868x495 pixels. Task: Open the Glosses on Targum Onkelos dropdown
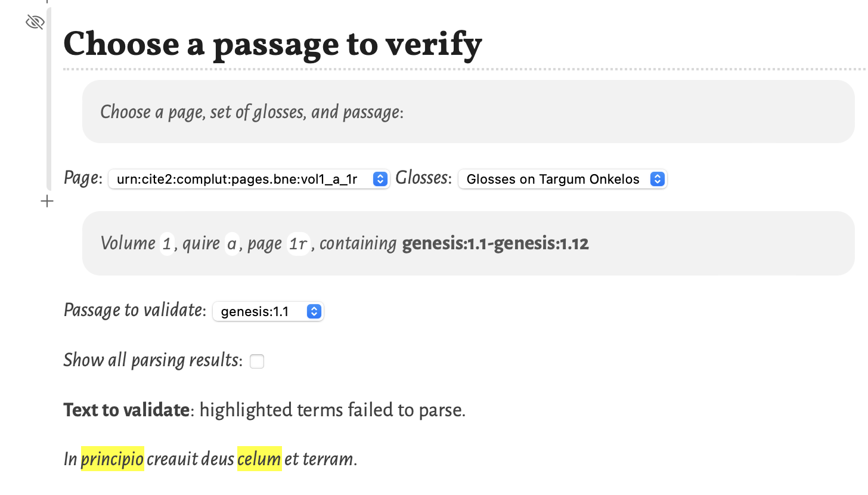coord(562,179)
